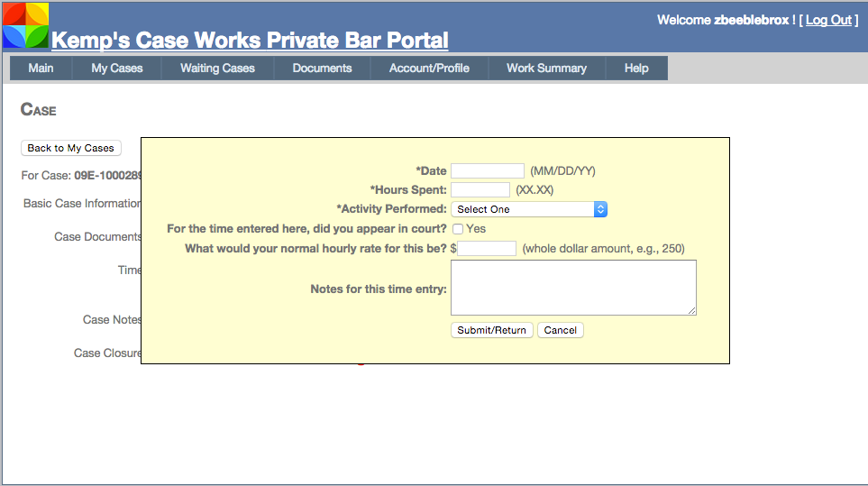
Task: Click the normal hourly rate field
Action: 487,248
